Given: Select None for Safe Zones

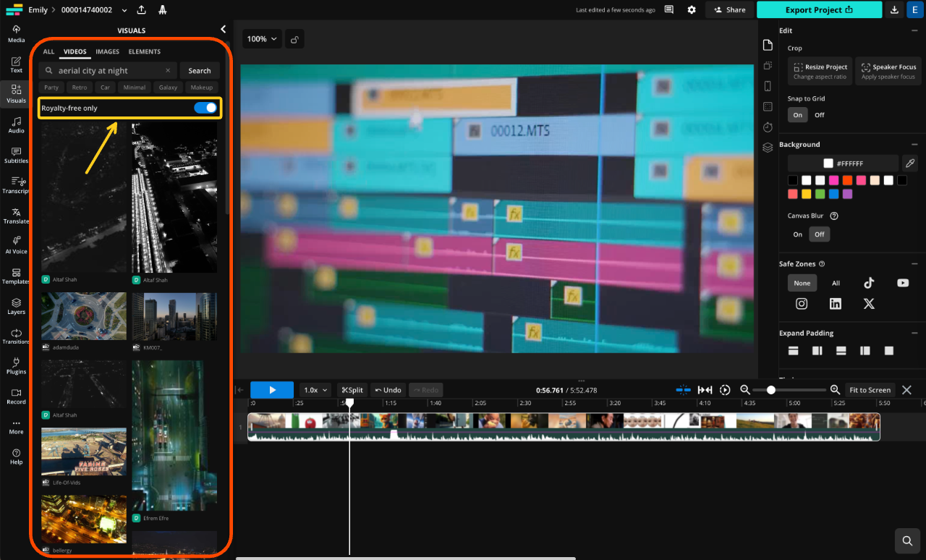Looking at the screenshot, I should tap(802, 283).
